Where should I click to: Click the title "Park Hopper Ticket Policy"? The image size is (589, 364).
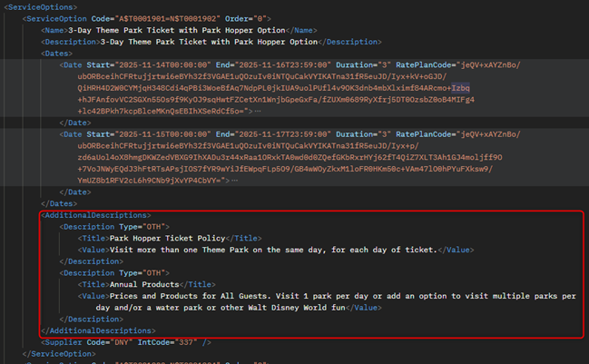[x=168, y=239]
